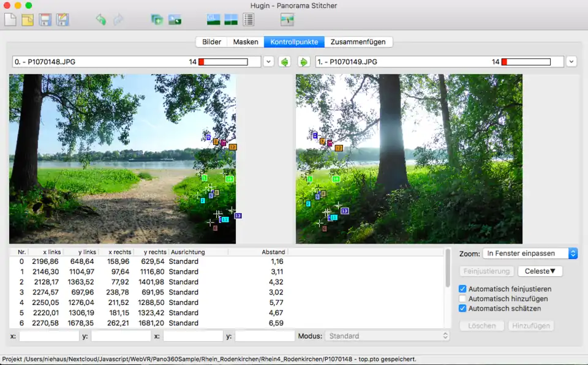Image resolution: width=588 pixels, height=365 pixels.
Task: Disable Automatisch feinjustieren checkbox
Action: pos(463,289)
